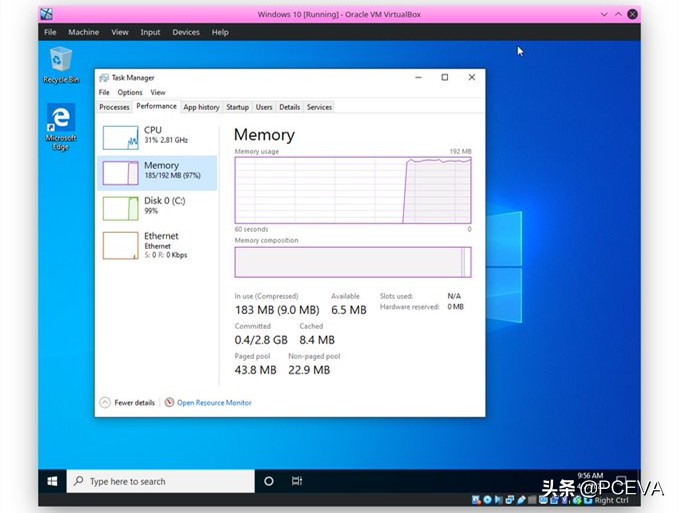Open the VirtualBox Machine menu
The height and width of the screenshot is (513, 679).
pyautogui.click(x=84, y=32)
